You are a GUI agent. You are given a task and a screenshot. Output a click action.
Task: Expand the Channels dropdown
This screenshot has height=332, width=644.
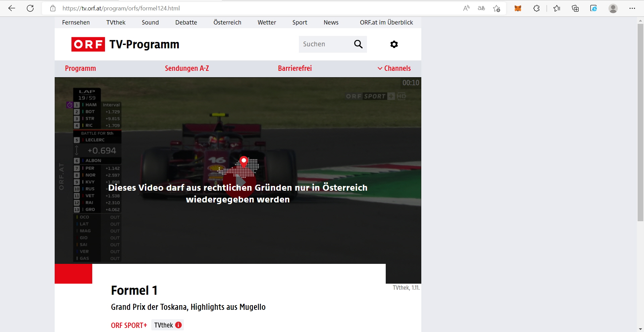coord(394,68)
